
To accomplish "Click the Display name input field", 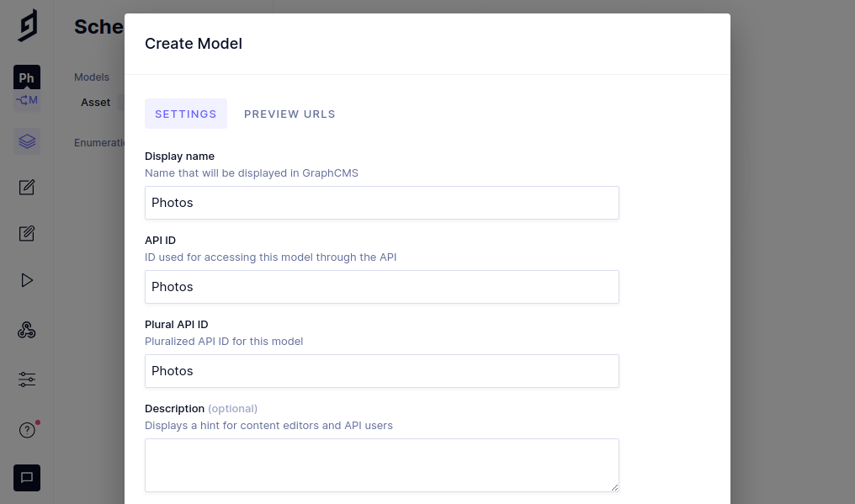I will tap(382, 203).
